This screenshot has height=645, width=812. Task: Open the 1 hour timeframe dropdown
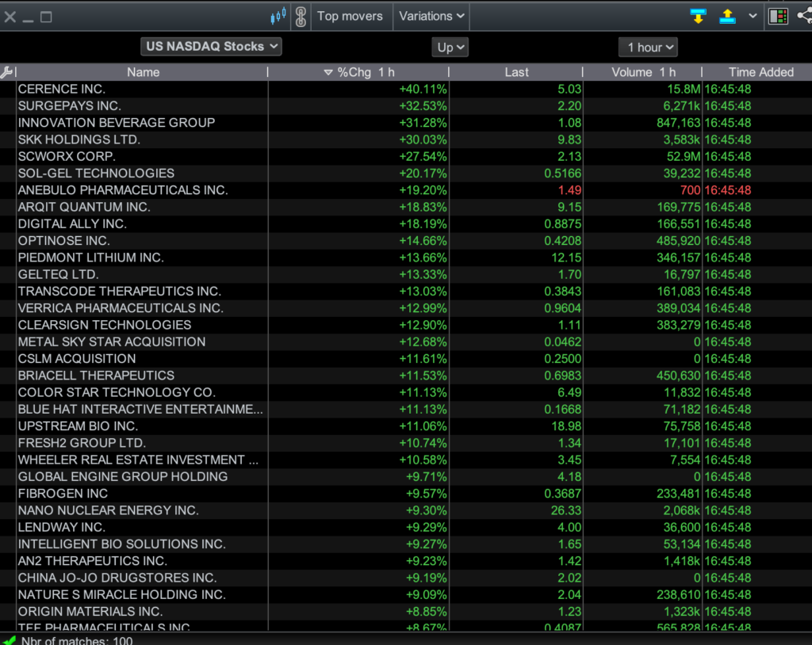pyautogui.click(x=649, y=48)
